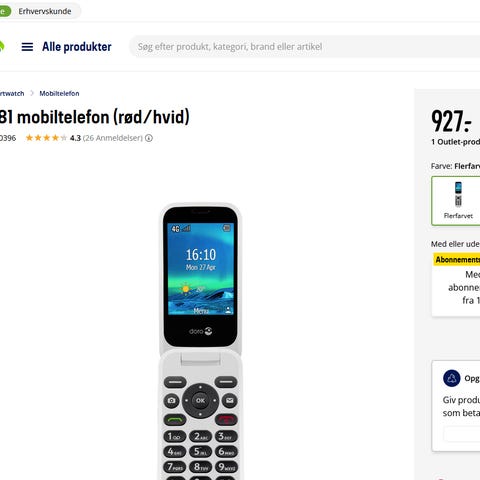The image size is (480, 480).
Task: Click the product title heading
Action: coord(95,117)
